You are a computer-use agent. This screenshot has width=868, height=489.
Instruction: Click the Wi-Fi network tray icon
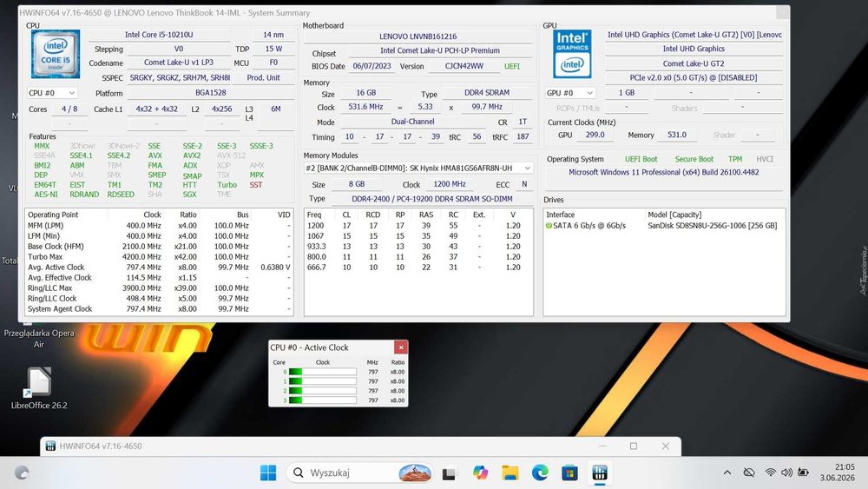770,473
